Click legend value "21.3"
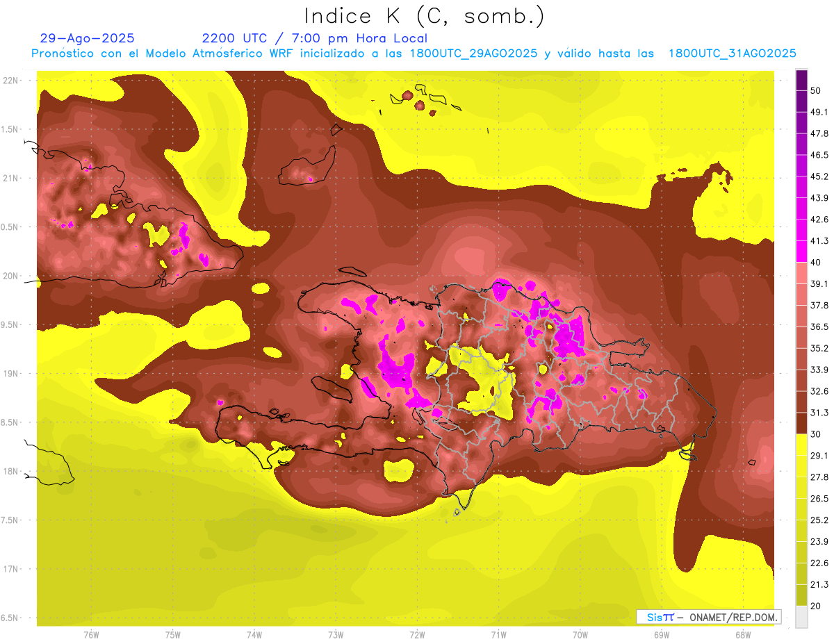The width and height of the screenshot is (834, 644). tap(819, 584)
